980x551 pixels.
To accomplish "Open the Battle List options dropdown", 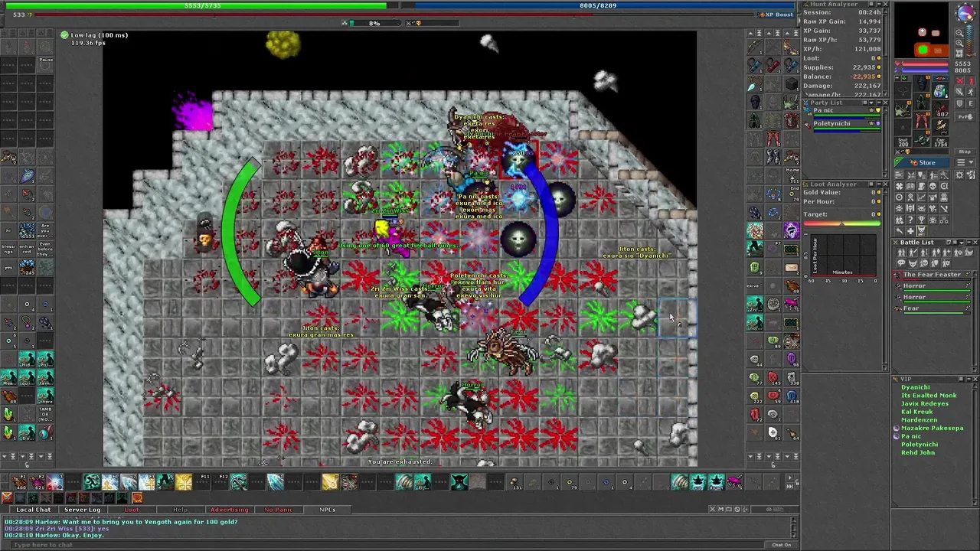I will (x=962, y=243).
